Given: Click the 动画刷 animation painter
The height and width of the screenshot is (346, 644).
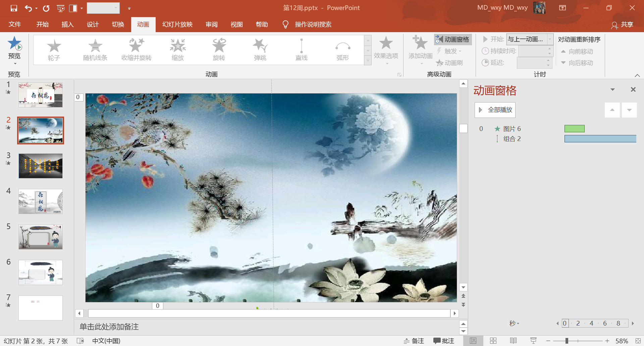Looking at the screenshot, I should click(x=449, y=63).
